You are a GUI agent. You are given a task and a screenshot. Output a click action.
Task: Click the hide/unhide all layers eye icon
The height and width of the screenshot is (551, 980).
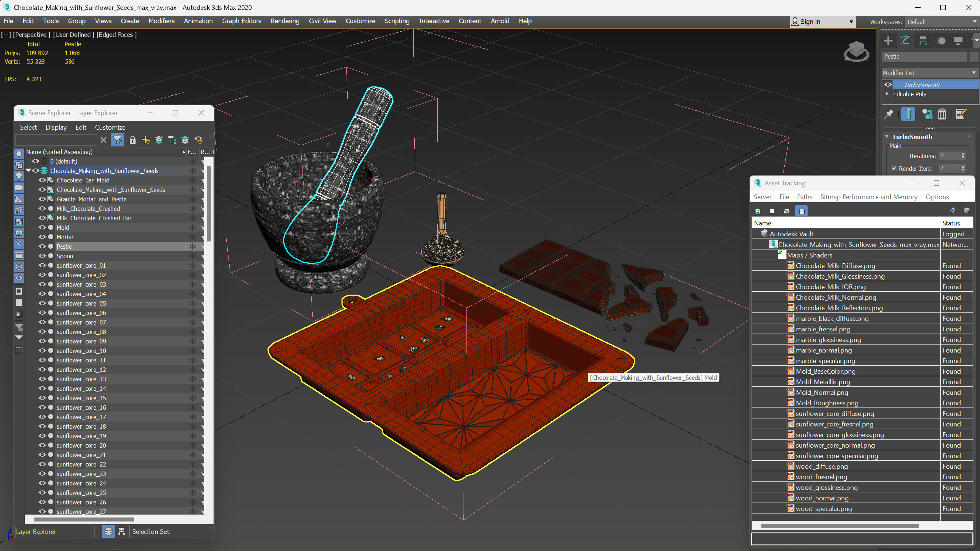(198, 140)
